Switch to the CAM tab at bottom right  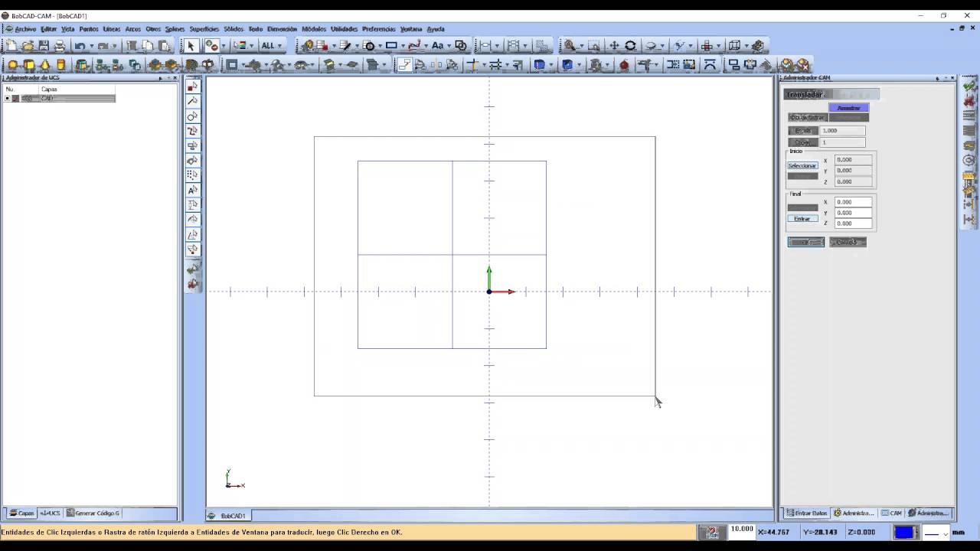pyautogui.click(x=891, y=513)
